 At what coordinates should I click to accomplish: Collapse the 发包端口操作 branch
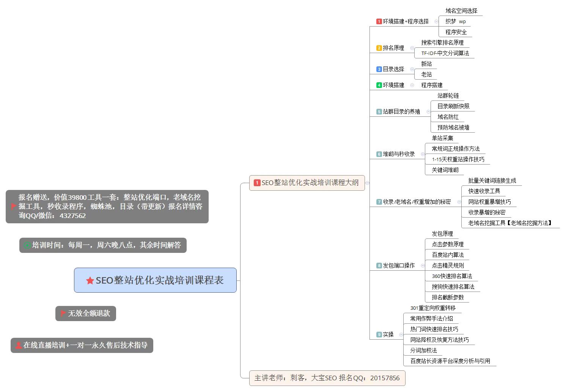(423, 265)
